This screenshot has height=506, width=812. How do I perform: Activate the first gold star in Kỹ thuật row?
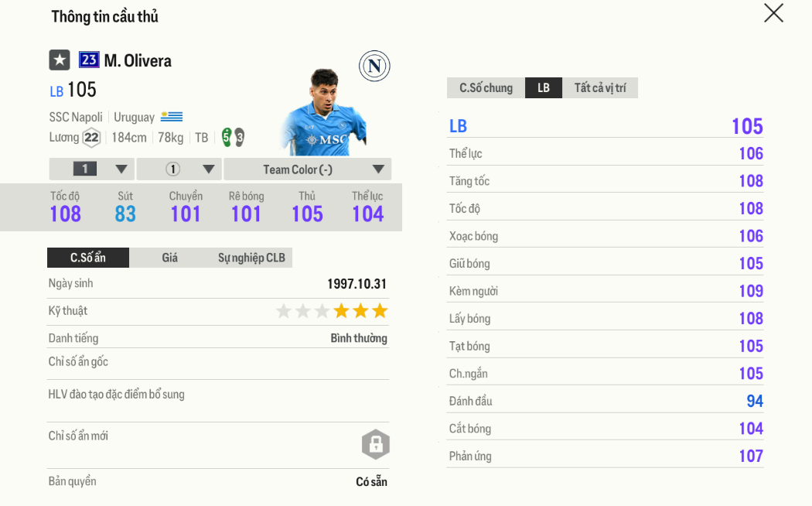pos(340,310)
